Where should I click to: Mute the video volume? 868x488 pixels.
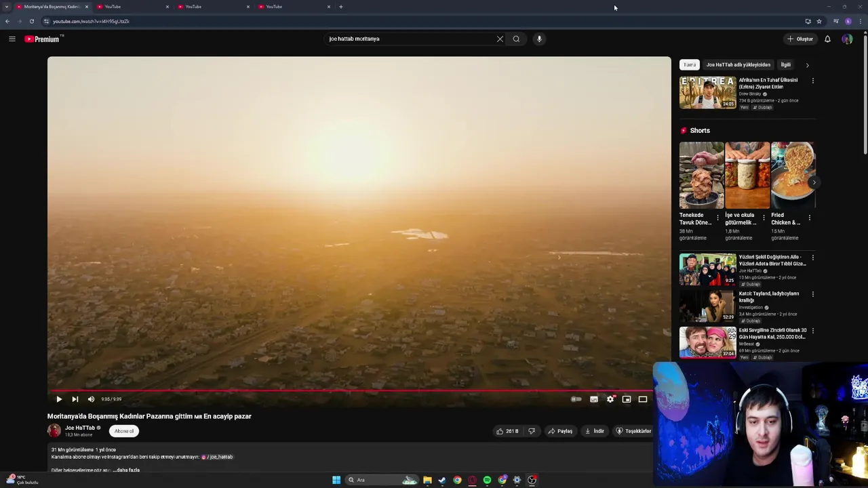pyautogui.click(x=91, y=399)
